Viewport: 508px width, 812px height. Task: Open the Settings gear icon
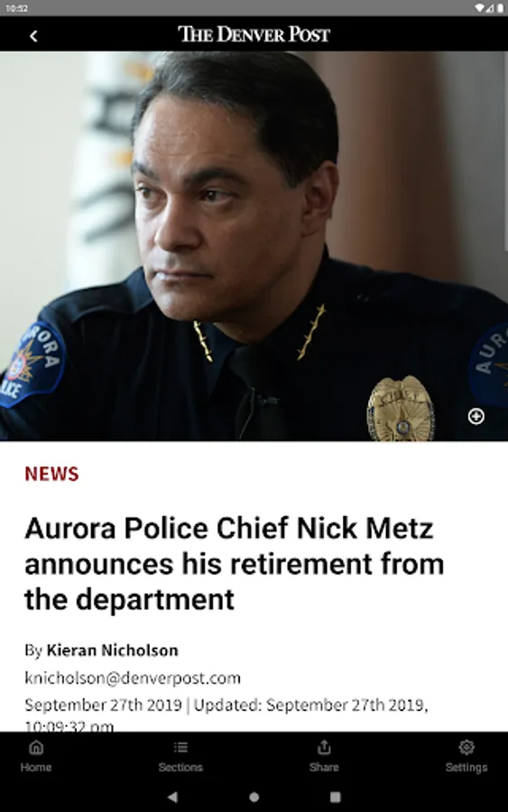tap(466, 747)
